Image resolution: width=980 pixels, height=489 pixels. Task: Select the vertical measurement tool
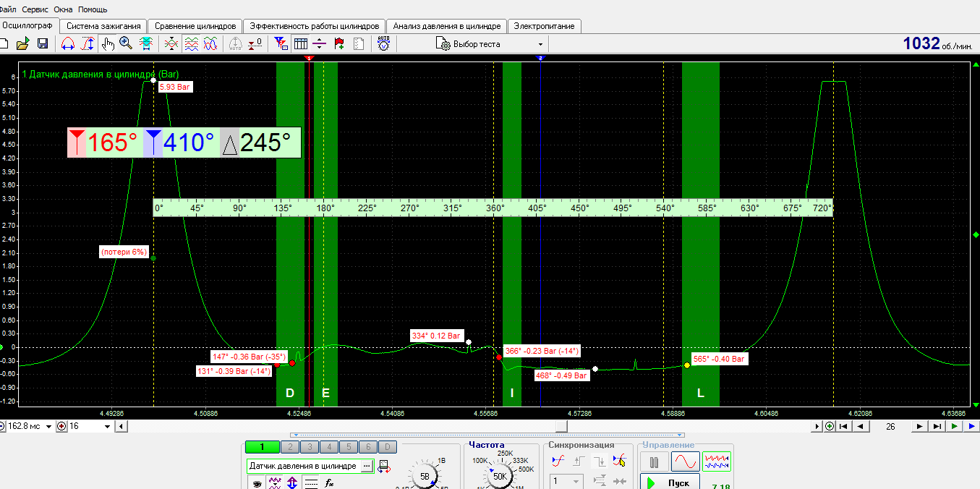(88, 43)
